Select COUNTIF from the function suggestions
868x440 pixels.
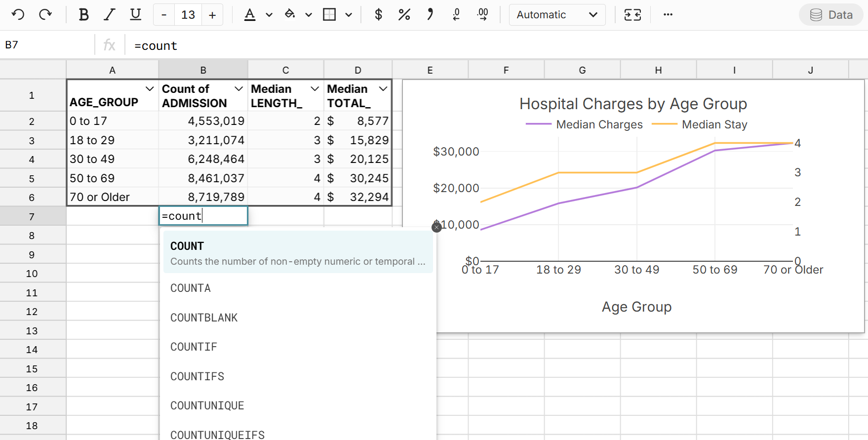194,347
